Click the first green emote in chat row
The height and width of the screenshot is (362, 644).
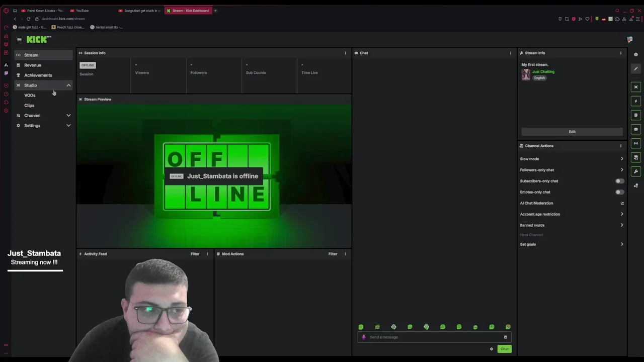pos(361,327)
